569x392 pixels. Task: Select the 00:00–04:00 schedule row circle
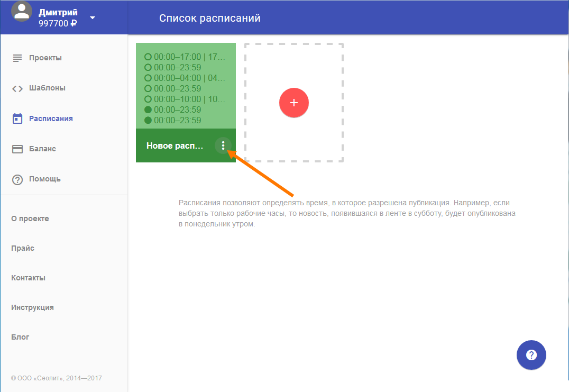(148, 78)
